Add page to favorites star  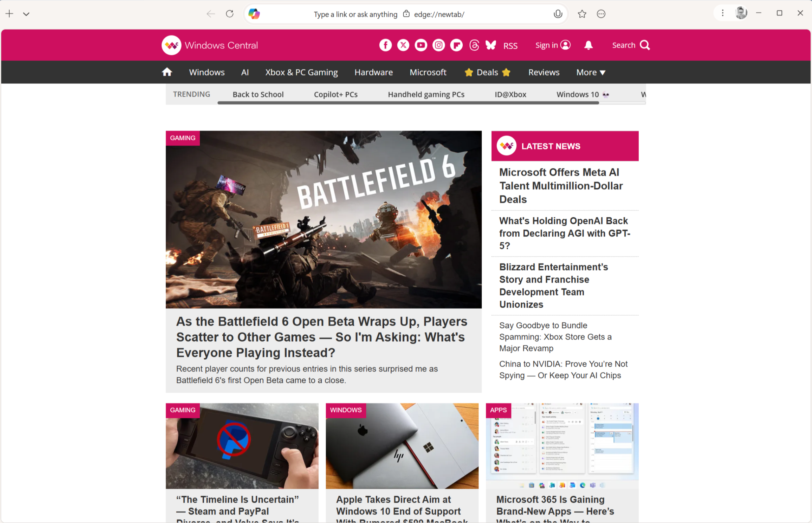click(x=582, y=14)
